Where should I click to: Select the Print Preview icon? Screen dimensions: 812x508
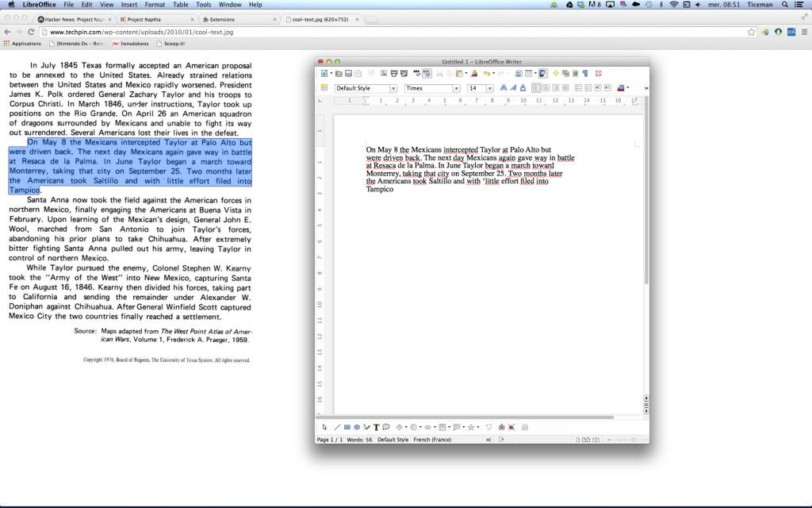(x=404, y=73)
